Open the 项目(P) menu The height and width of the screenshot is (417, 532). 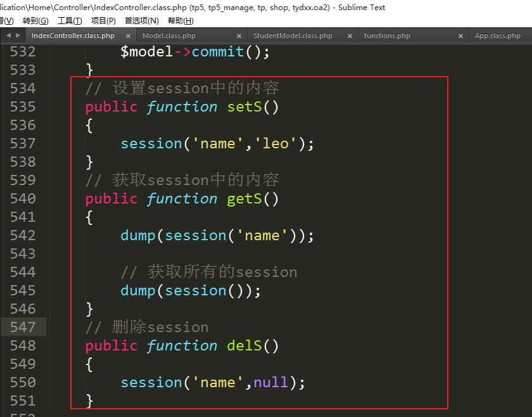click(x=103, y=21)
